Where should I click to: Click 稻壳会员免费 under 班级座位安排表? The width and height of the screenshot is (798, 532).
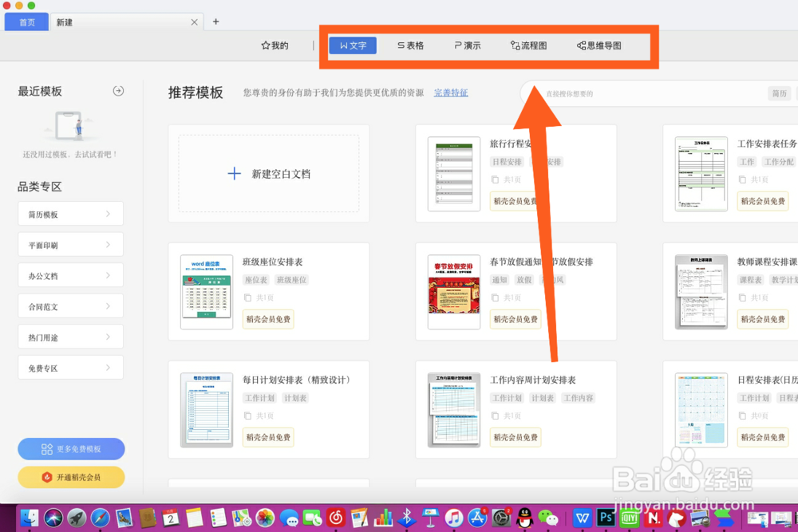(x=268, y=319)
